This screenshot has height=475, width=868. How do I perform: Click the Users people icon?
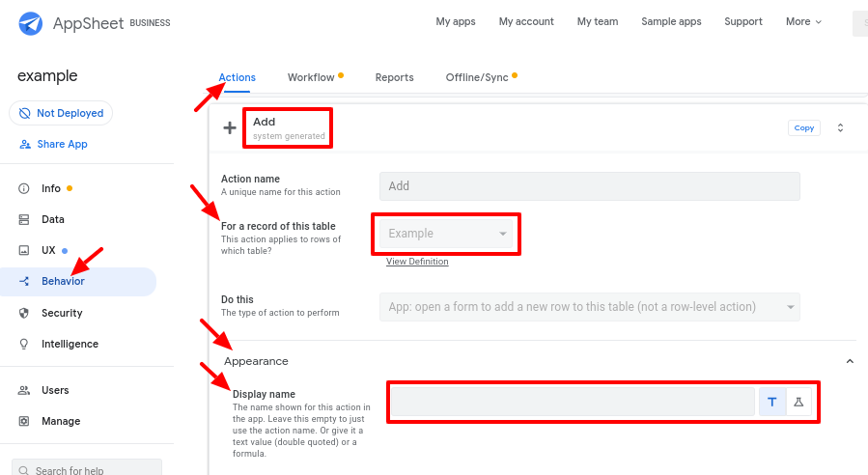[24, 390]
